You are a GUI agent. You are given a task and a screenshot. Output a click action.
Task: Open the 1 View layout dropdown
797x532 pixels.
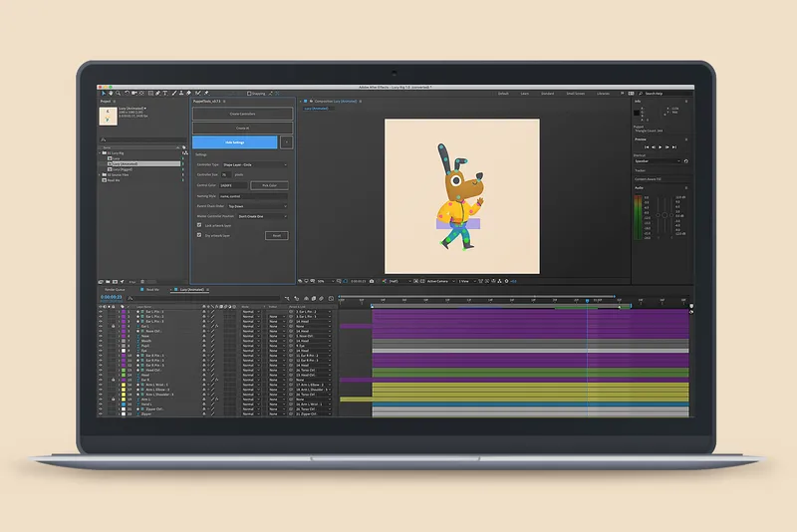pyautogui.click(x=467, y=281)
